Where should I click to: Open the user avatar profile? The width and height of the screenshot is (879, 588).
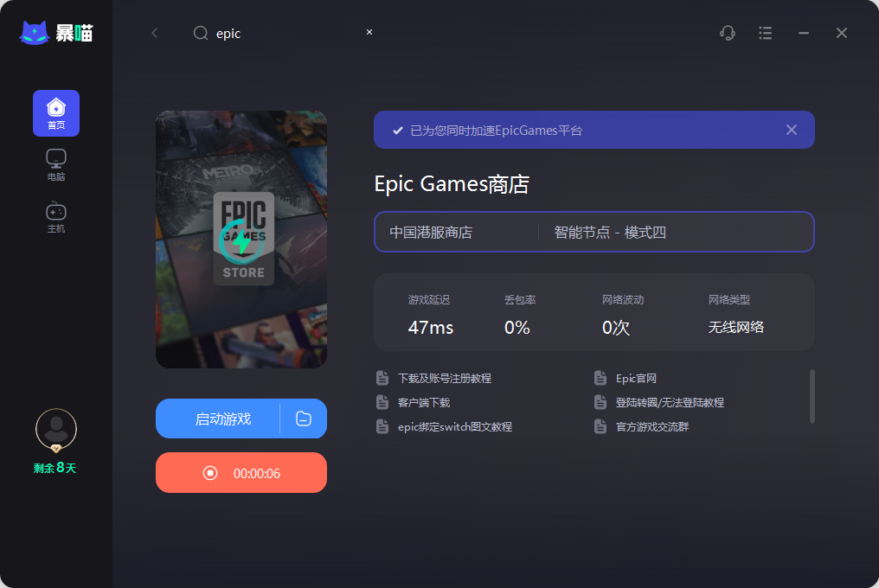coord(56,430)
